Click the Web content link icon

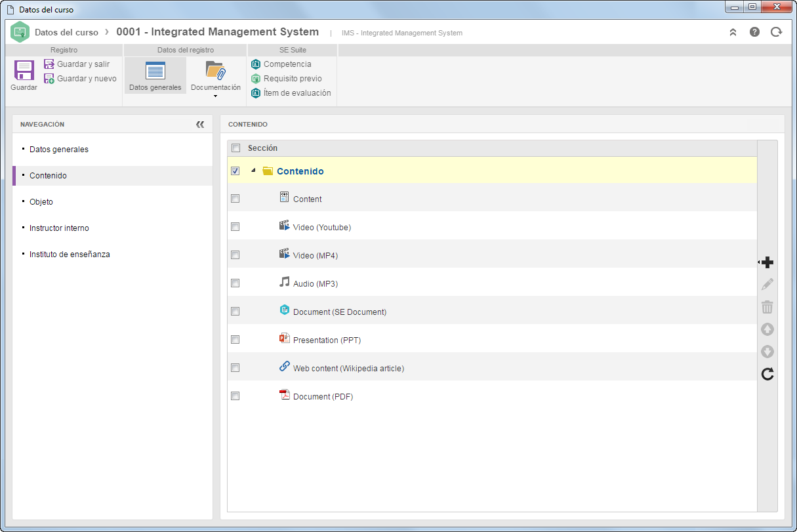click(x=284, y=367)
